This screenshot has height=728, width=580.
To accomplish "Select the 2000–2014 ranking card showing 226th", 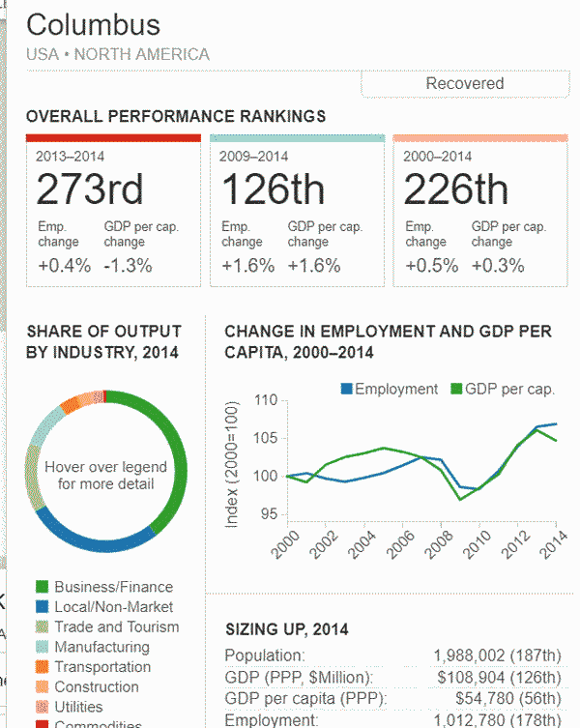I will pos(479,211).
